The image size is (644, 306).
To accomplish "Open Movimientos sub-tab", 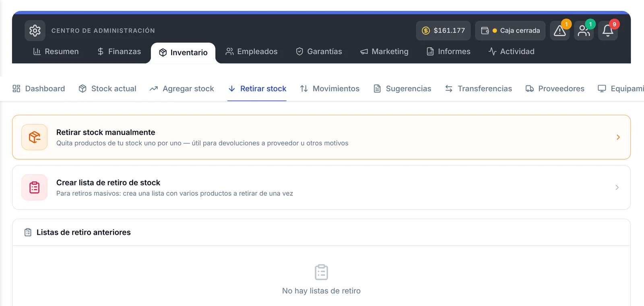I will (x=330, y=88).
